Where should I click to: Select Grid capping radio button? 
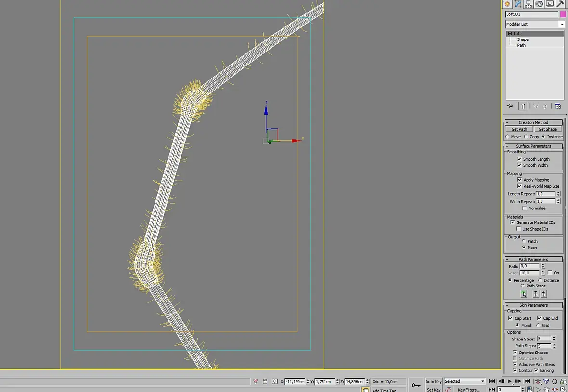[x=538, y=325]
